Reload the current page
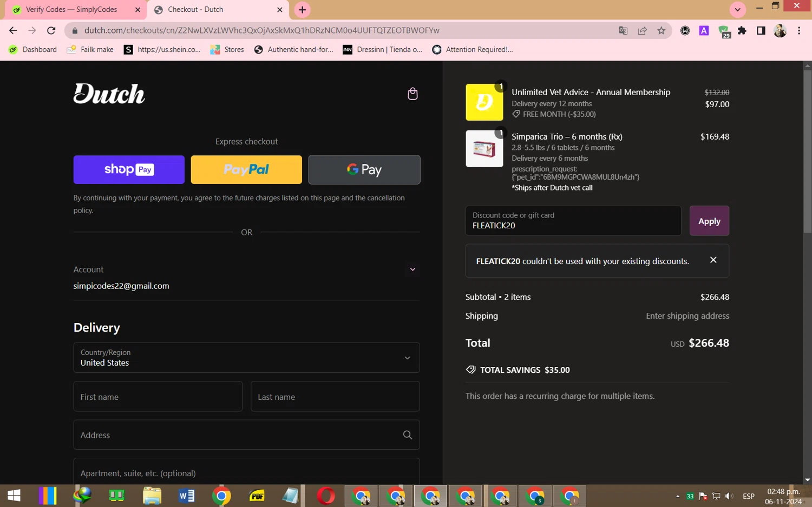Viewport: 812px width, 507px height. tap(51, 30)
